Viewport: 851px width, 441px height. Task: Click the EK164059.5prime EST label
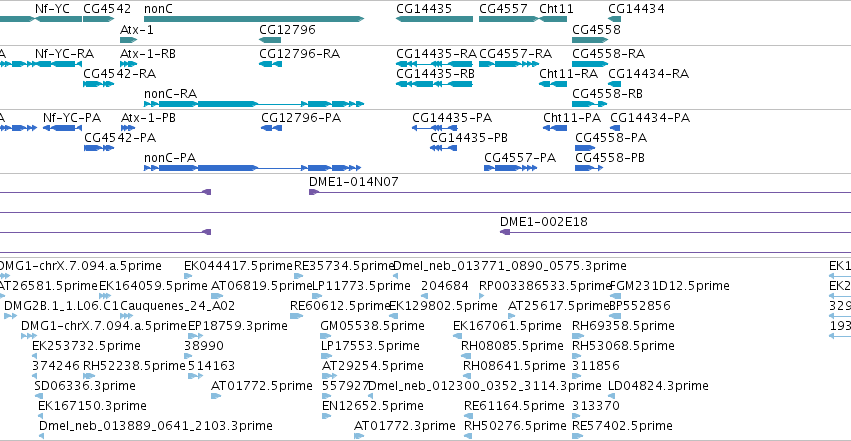pyautogui.click(x=154, y=286)
